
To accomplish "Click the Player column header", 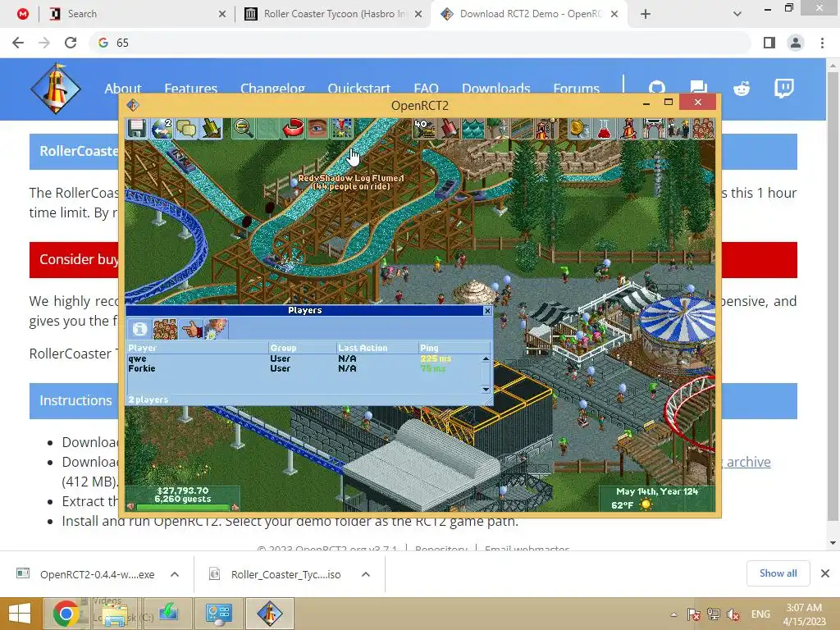I will (x=197, y=348).
